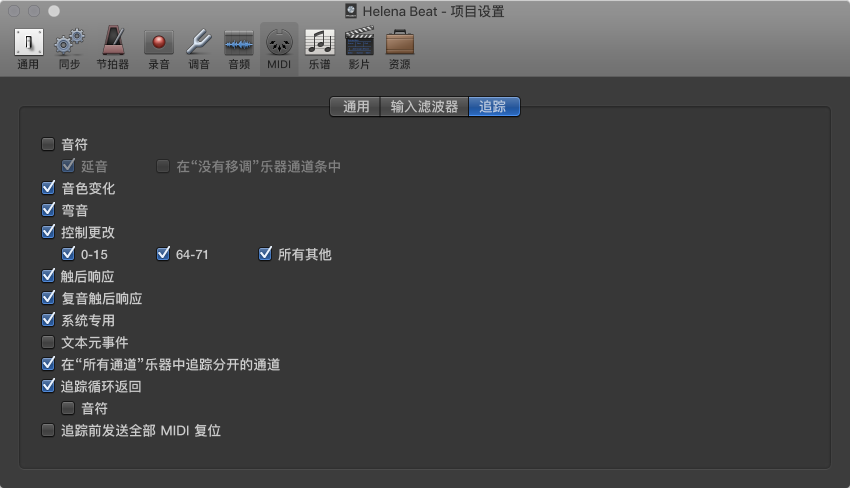Uncheck the 弯音 pitch bend checkbox

48,210
